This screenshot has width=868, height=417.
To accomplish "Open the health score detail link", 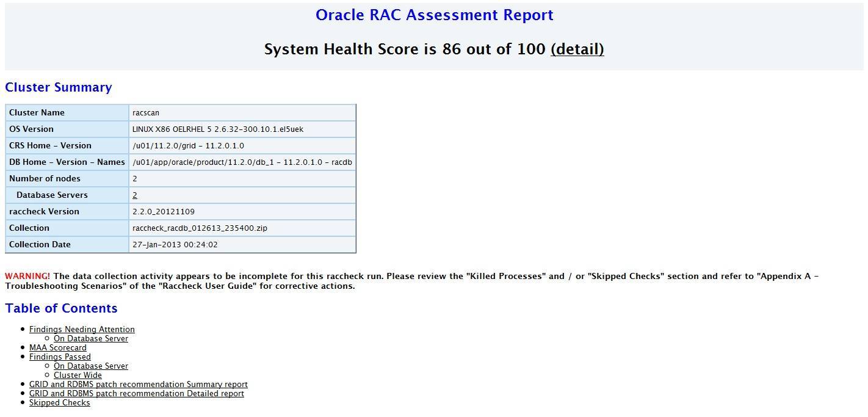I will [577, 49].
